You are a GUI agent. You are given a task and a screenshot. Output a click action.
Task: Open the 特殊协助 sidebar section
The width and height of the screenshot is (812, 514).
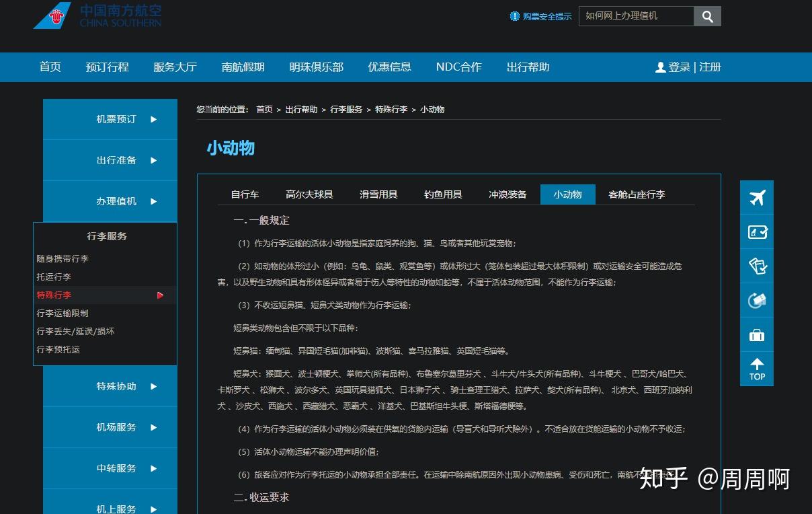pyautogui.click(x=110, y=386)
